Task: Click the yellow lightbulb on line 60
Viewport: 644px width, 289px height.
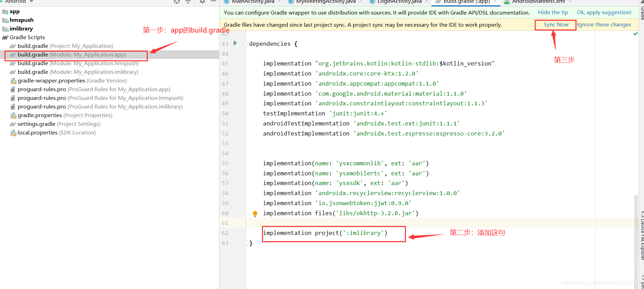Action: pyautogui.click(x=255, y=214)
